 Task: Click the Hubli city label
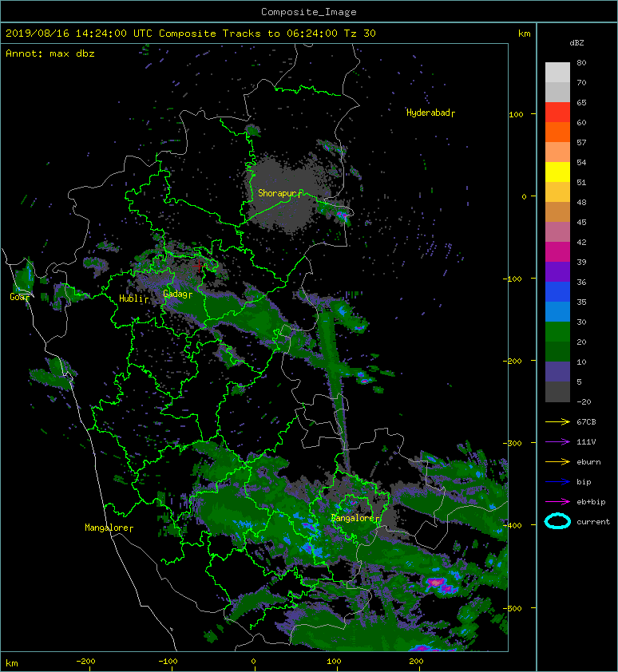[x=133, y=298]
